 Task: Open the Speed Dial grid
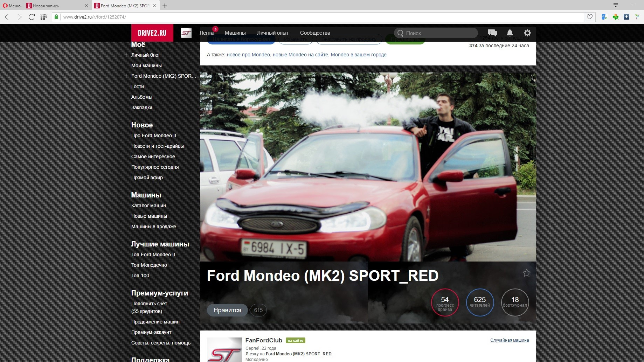tap(44, 17)
